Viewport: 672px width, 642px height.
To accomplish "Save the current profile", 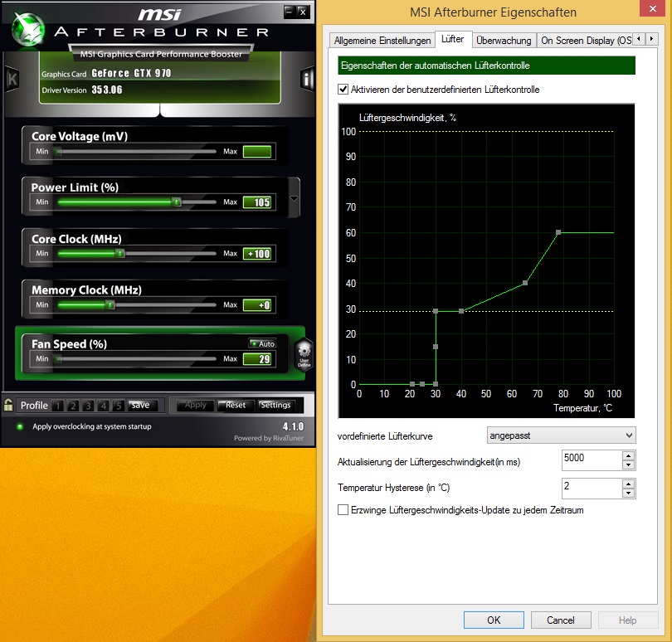I will [x=143, y=405].
